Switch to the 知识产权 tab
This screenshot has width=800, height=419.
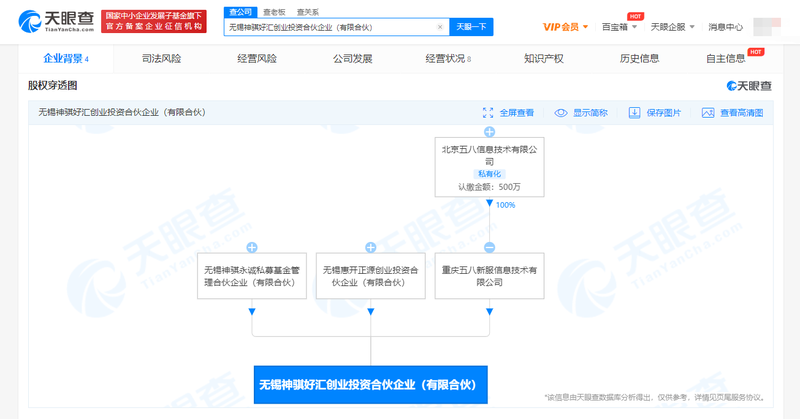coord(543,59)
